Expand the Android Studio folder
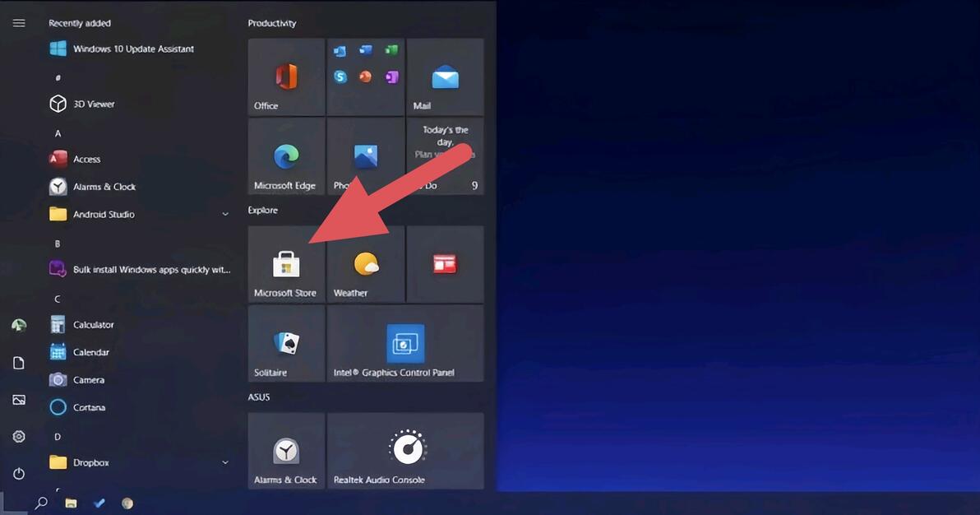Image resolution: width=980 pixels, height=515 pixels. point(139,214)
